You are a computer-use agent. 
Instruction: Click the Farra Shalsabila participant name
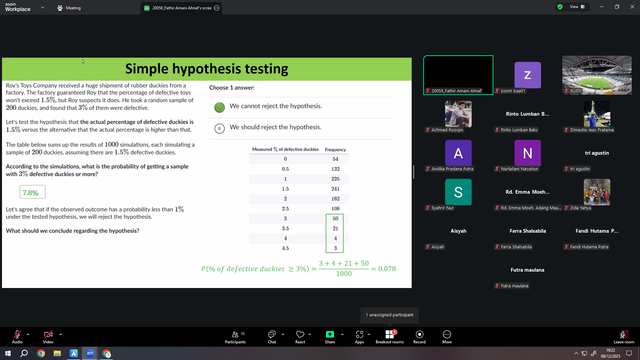pyautogui.click(x=527, y=231)
